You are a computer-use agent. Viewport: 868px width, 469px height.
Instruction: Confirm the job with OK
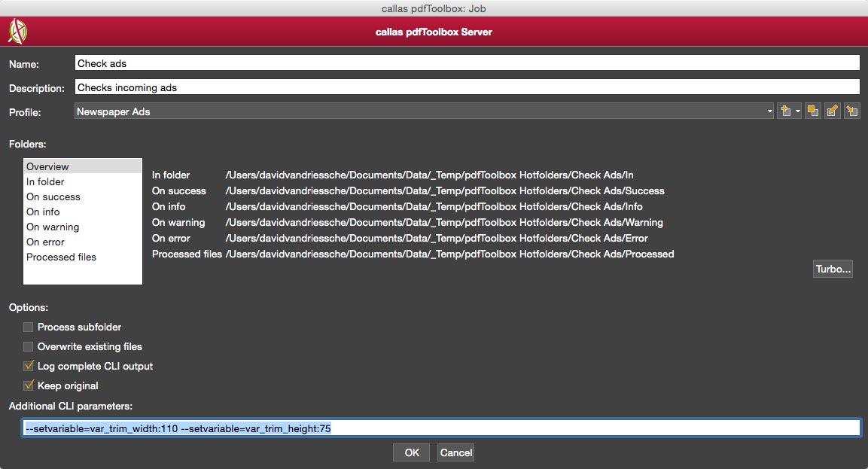tap(412, 452)
